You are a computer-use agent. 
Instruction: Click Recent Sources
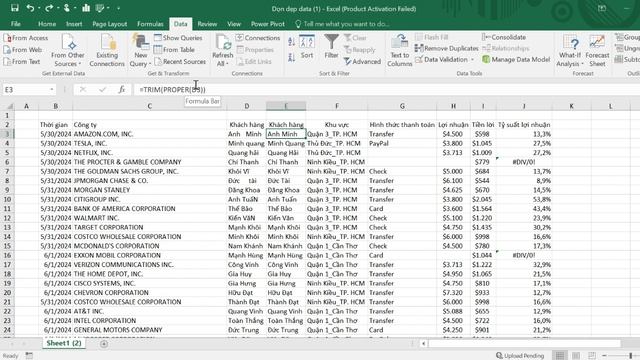[180, 62]
